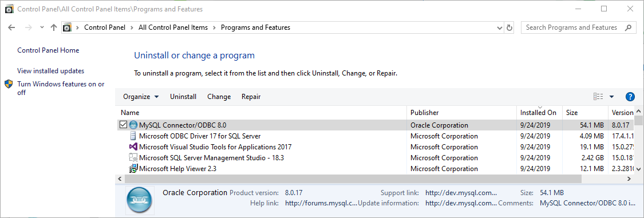Click the horizontal scrollbar right arrow
The image size is (644, 218).
[629, 179]
